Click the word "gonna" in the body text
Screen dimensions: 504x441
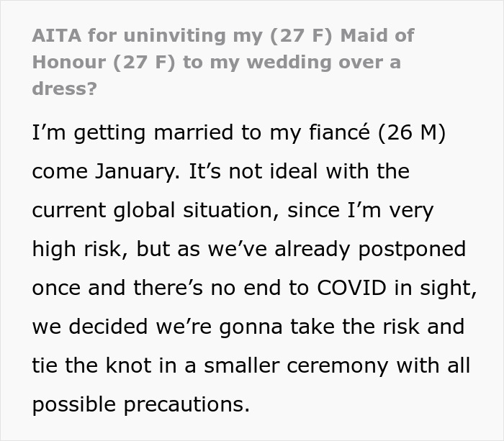tap(251, 327)
